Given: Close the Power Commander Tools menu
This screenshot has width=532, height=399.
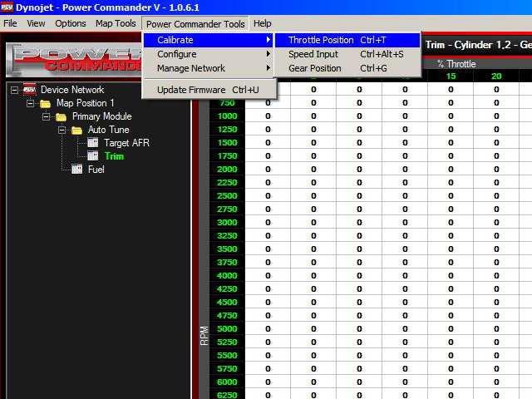Looking at the screenshot, I should point(195,24).
